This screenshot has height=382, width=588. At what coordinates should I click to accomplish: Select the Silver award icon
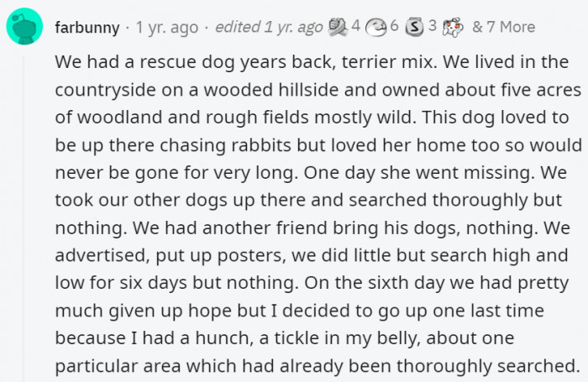click(415, 27)
